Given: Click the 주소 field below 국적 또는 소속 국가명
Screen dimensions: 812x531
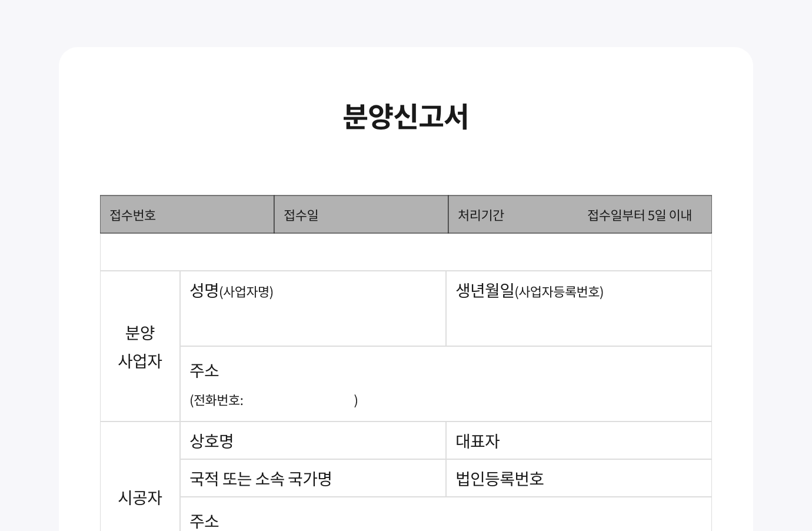Looking at the screenshot, I should tap(445, 518).
